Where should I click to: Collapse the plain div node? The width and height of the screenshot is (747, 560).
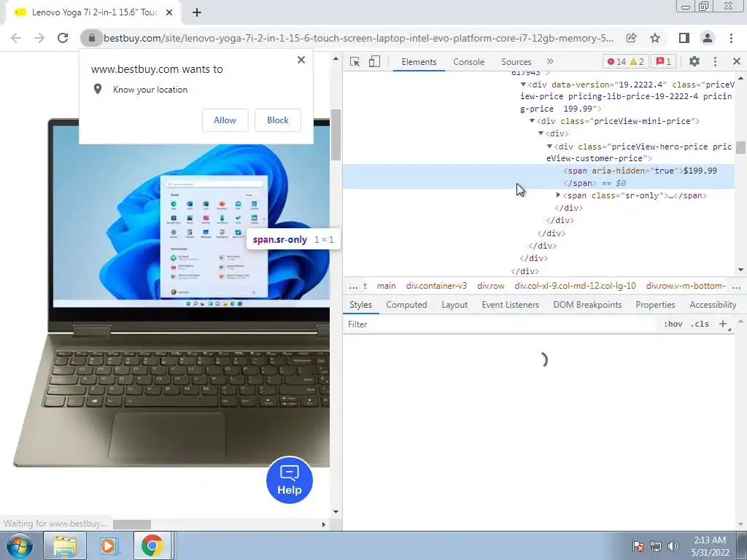pyautogui.click(x=541, y=133)
